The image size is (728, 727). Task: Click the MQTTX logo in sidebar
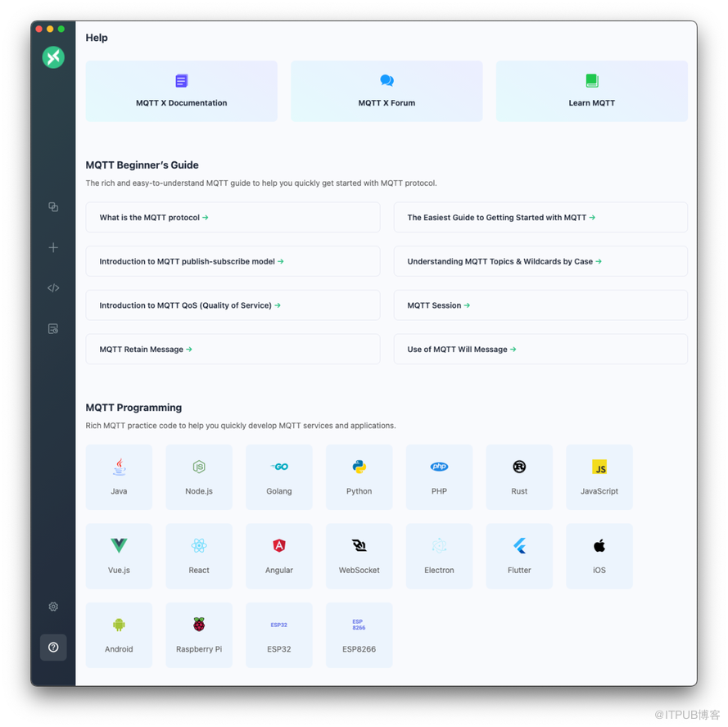(53, 57)
